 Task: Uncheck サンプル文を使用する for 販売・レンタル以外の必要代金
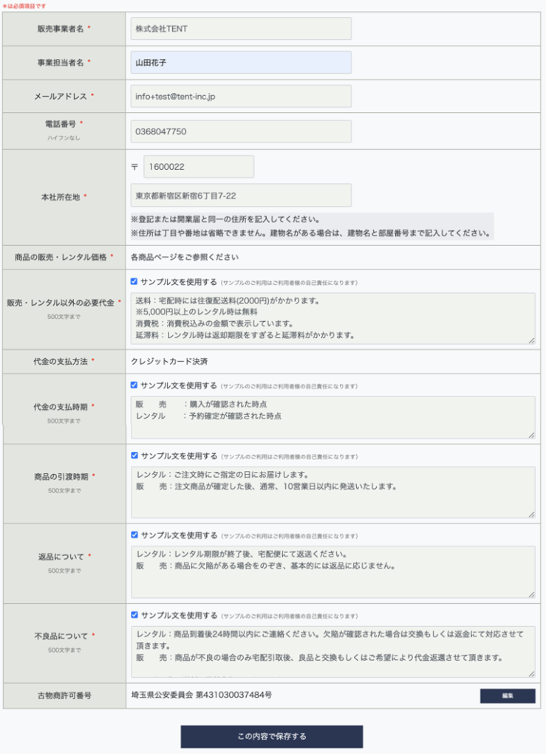click(134, 281)
